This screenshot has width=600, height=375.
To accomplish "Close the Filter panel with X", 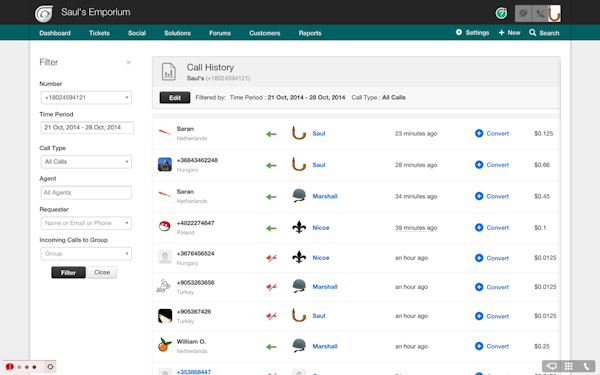I will click(129, 62).
